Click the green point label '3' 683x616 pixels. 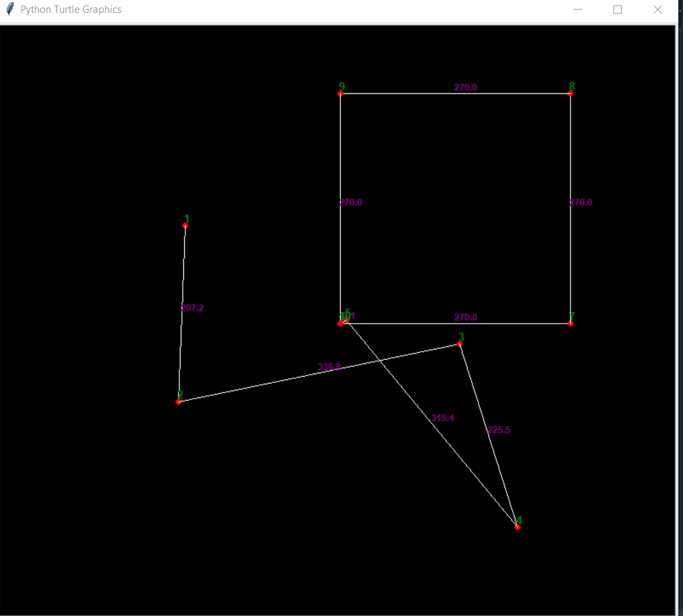click(x=461, y=337)
